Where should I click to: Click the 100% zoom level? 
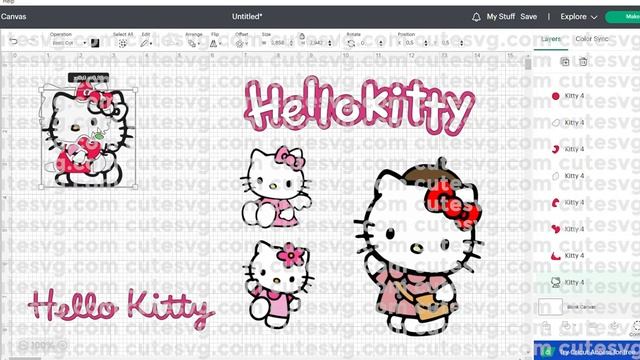coord(43,345)
